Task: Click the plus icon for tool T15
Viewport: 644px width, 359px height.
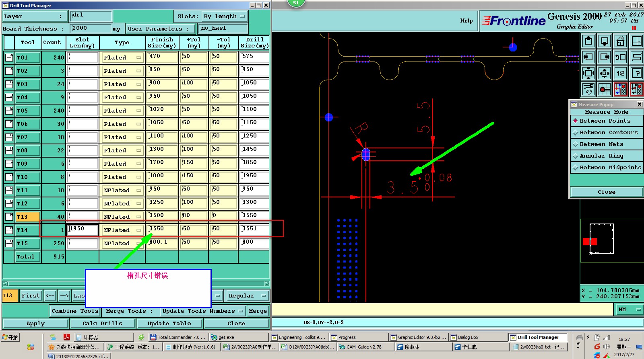Action: tap(9, 243)
